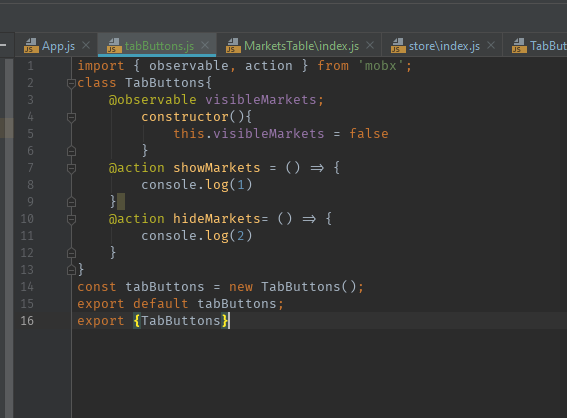567x418 pixels.
Task: Click the JS file icon on MarketsTable tab
Action: point(233,46)
